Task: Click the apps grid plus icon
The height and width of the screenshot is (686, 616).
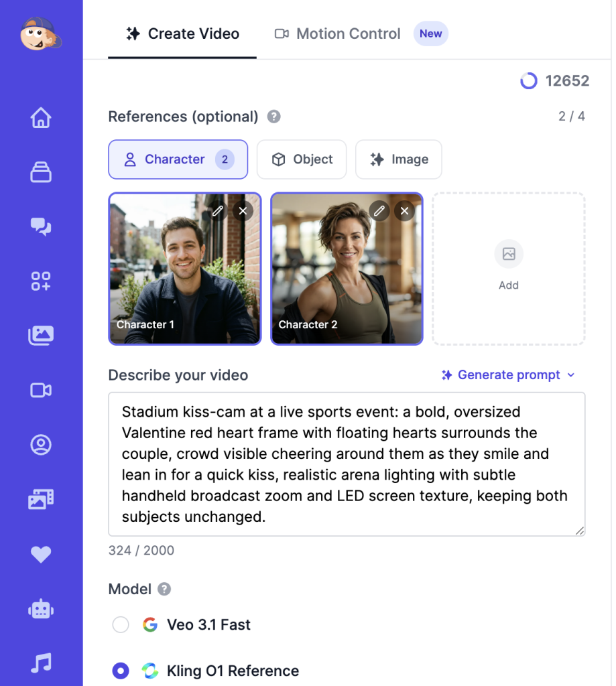Action: (x=41, y=281)
